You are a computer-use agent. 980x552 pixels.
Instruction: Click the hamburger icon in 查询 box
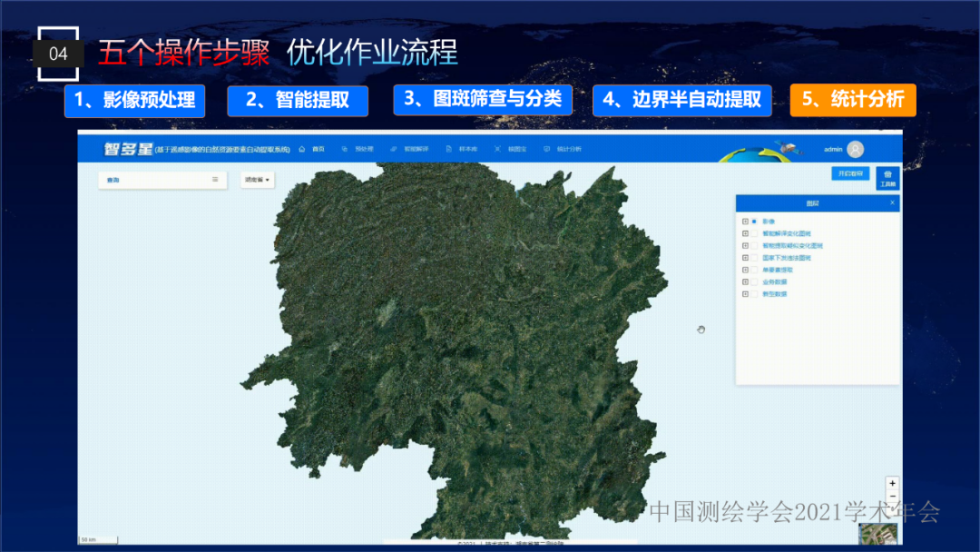pos(215,180)
